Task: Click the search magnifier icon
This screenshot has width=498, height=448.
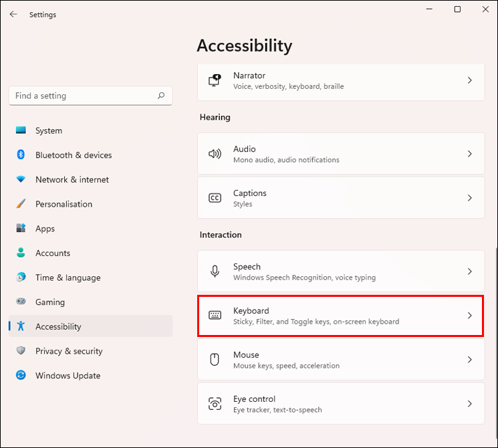Action: coord(161,96)
